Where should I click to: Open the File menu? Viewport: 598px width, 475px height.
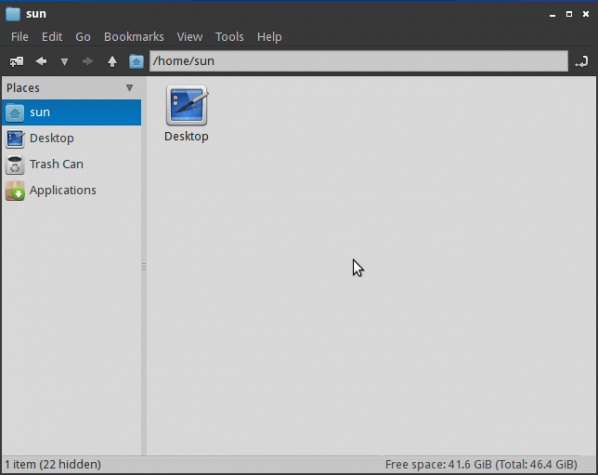point(19,37)
